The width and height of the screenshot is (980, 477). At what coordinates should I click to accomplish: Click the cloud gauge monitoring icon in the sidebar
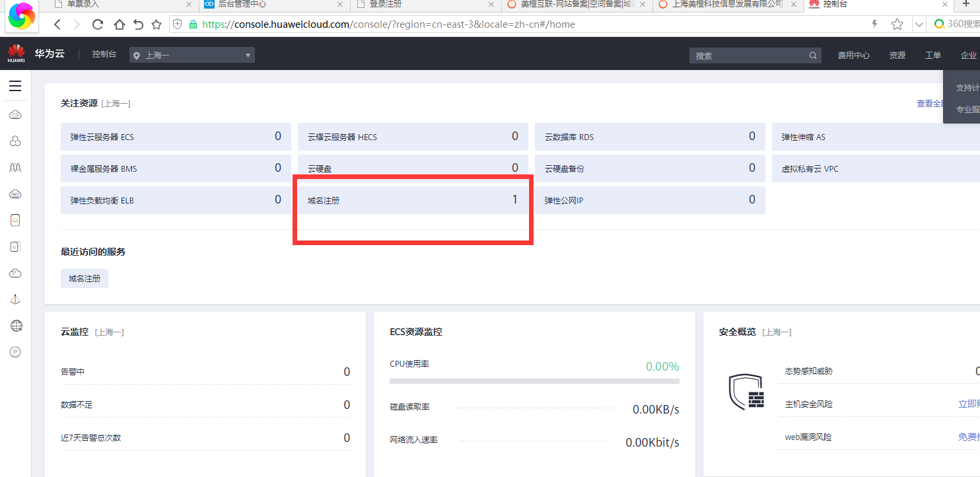pos(15,273)
